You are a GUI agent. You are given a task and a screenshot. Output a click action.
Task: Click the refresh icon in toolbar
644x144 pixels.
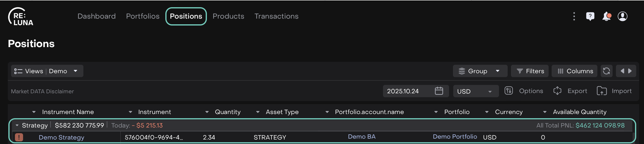pyautogui.click(x=606, y=71)
